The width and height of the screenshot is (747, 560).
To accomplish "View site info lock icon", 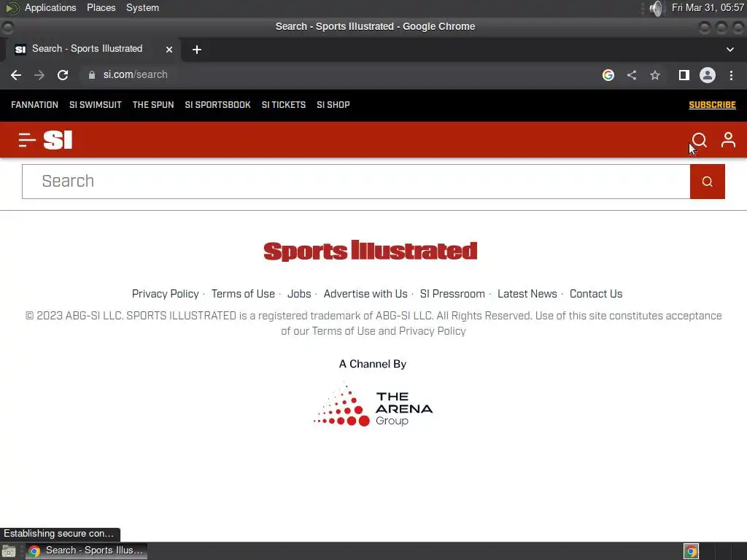I will coord(92,75).
